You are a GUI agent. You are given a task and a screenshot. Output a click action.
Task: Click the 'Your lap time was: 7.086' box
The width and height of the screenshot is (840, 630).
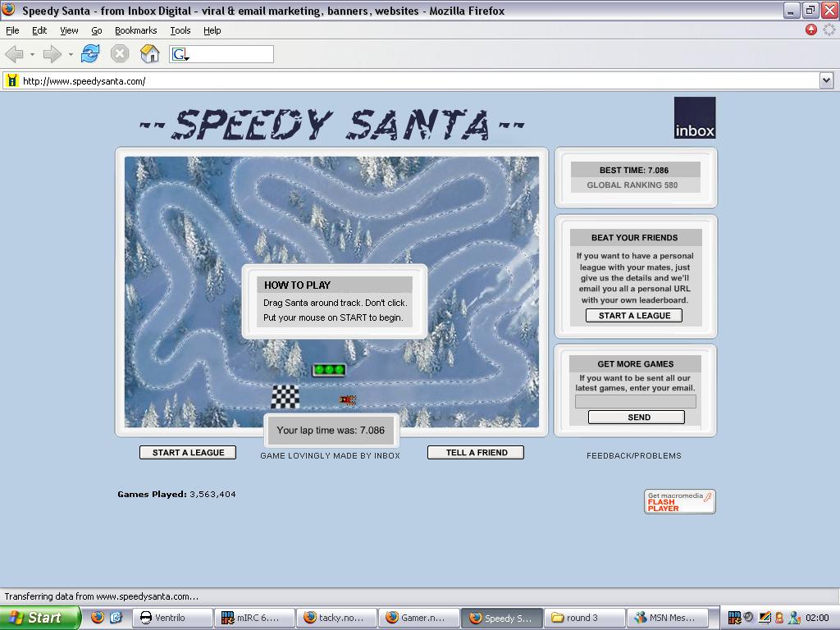(331, 430)
